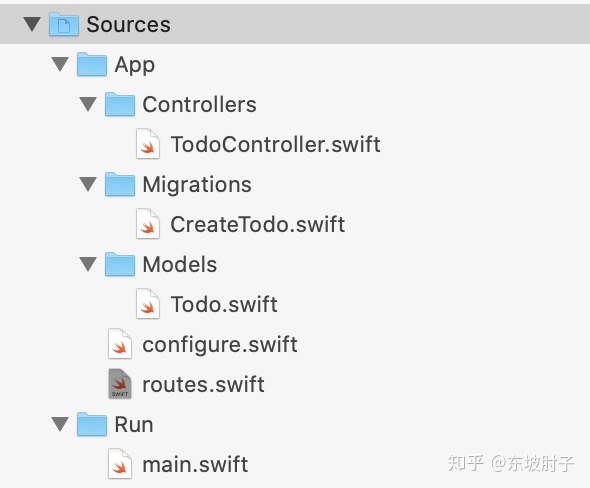Click the Controllers folder icon
This screenshot has height=488, width=590.
[120, 104]
